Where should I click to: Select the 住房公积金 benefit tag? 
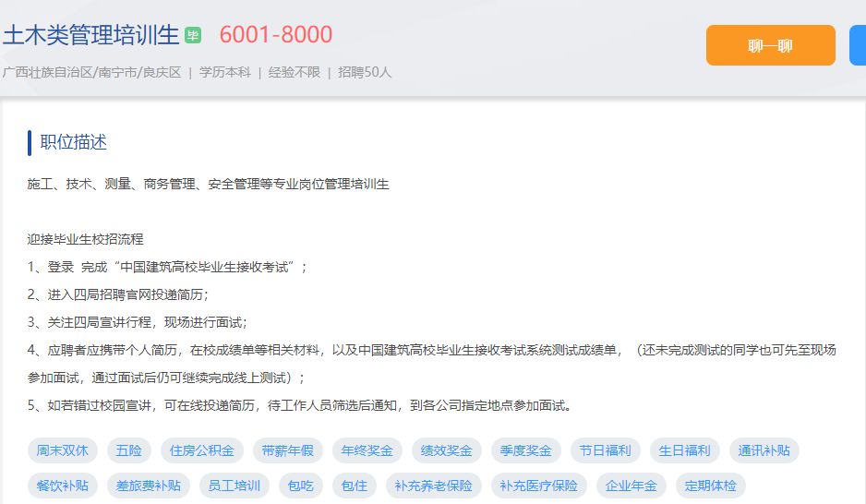[x=201, y=450]
